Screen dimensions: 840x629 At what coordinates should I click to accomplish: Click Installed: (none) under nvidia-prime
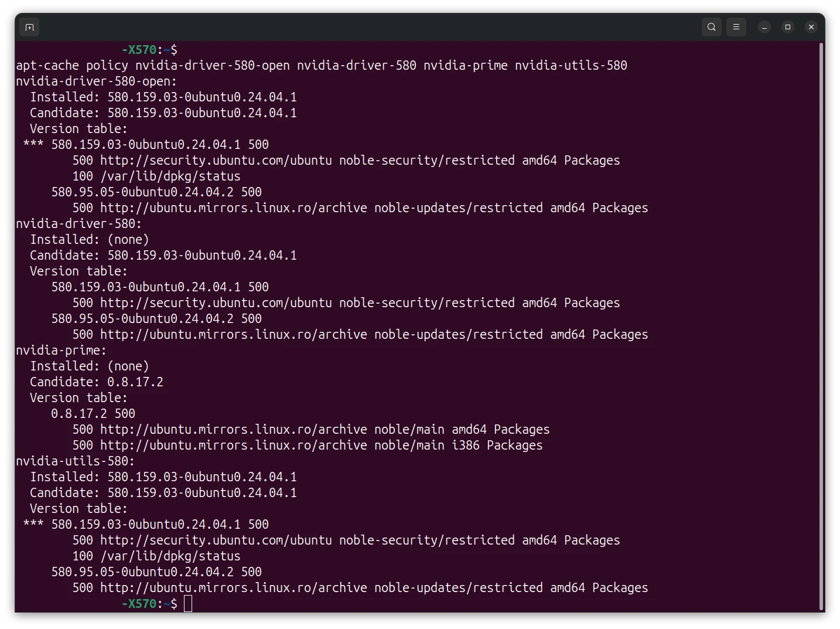point(90,366)
